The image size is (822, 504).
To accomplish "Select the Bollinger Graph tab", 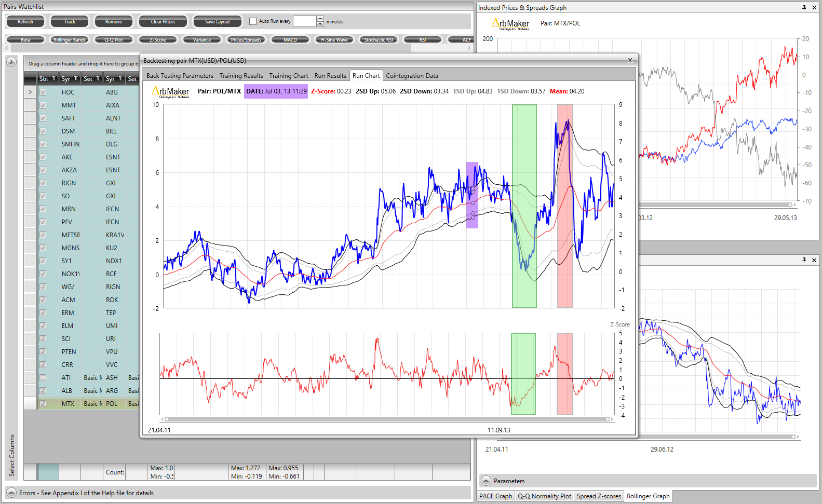I will pos(648,496).
